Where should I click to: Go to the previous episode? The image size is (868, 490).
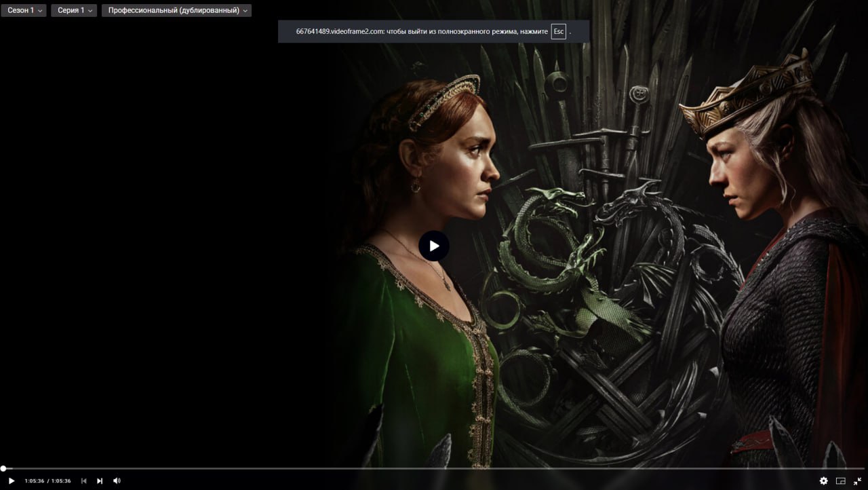(84, 480)
